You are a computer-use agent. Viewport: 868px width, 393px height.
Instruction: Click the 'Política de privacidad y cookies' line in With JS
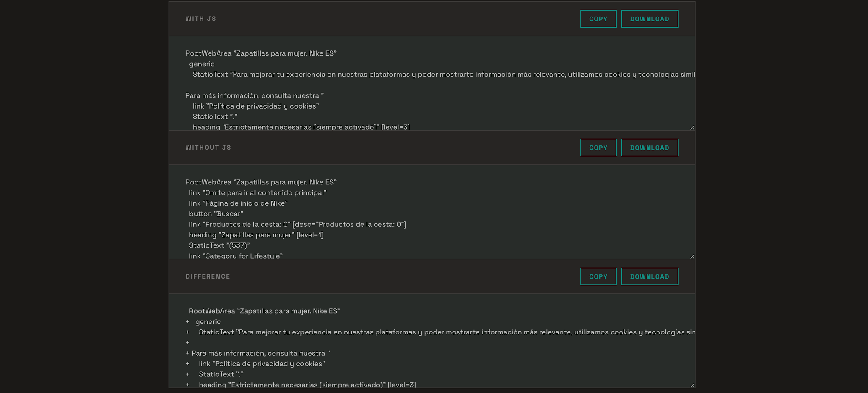256,106
